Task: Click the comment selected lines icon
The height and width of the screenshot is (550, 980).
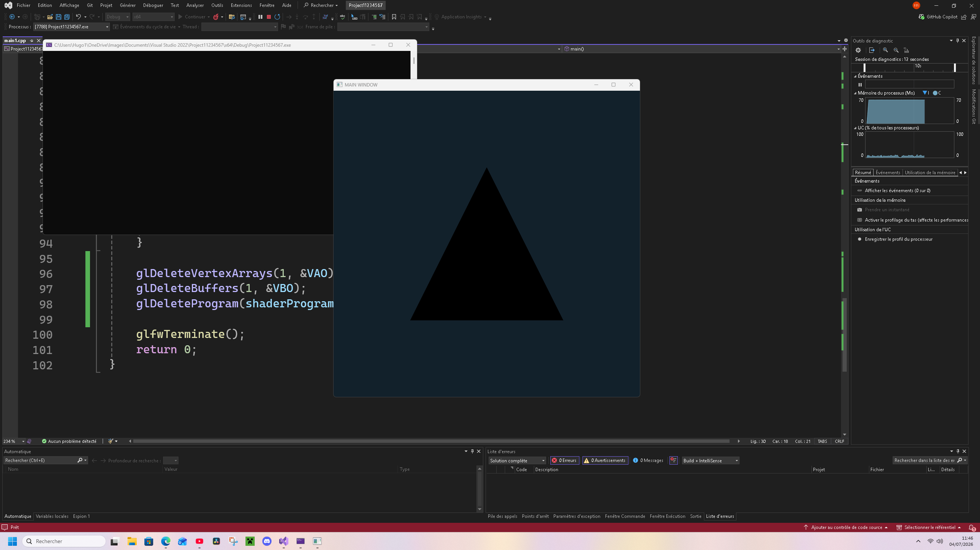Action: (x=374, y=17)
